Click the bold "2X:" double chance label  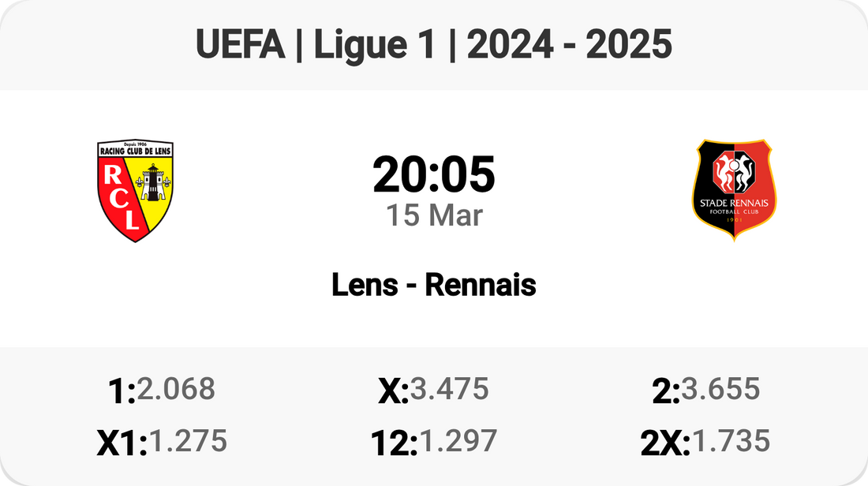665,443
